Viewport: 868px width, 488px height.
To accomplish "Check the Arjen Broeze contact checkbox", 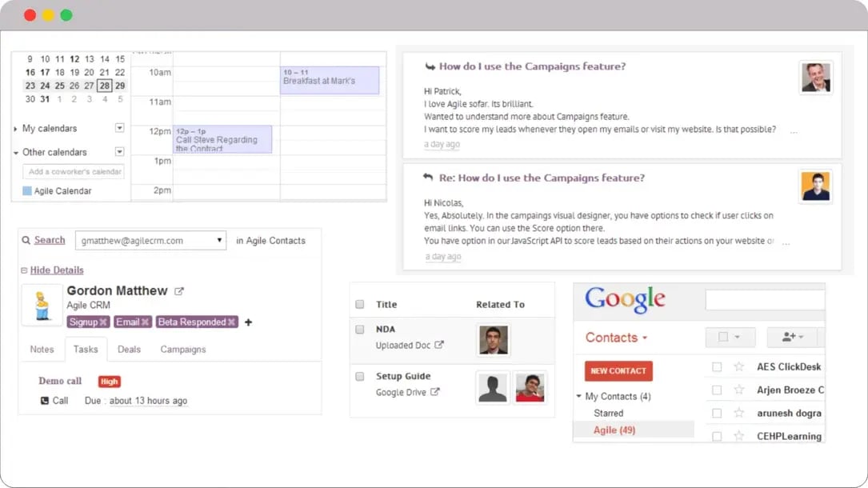I will point(717,390).
